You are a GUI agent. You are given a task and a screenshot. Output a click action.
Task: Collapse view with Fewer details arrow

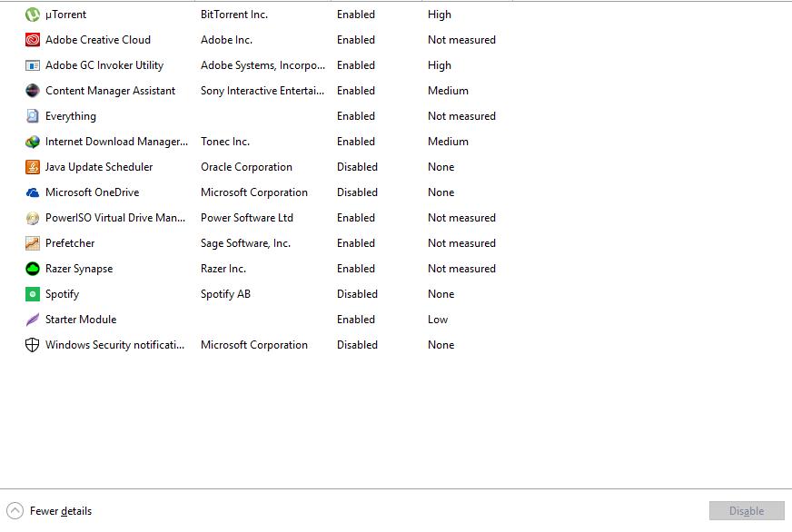[15, 511]
